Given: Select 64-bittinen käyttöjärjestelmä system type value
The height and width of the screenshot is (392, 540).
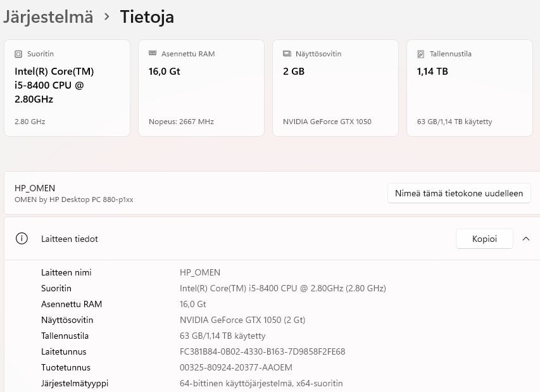Looking at the screenshot, I should click(261, 383).
